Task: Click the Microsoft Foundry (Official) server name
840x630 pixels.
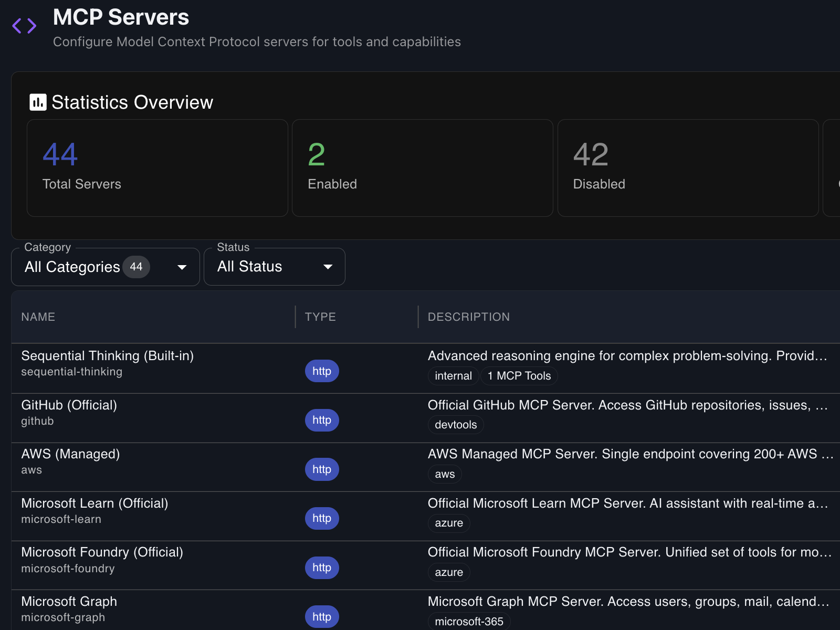Action: pyautogui.click(x=102, y=552)
